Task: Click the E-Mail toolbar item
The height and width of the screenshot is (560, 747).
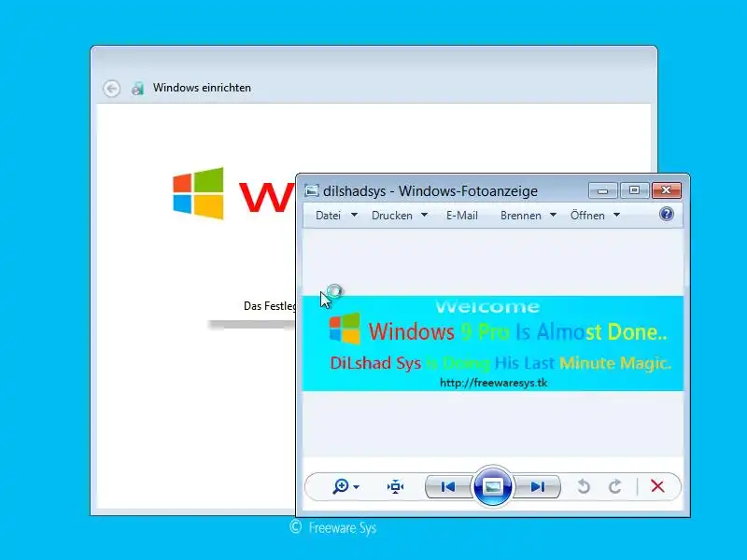Action: [461, 216]
